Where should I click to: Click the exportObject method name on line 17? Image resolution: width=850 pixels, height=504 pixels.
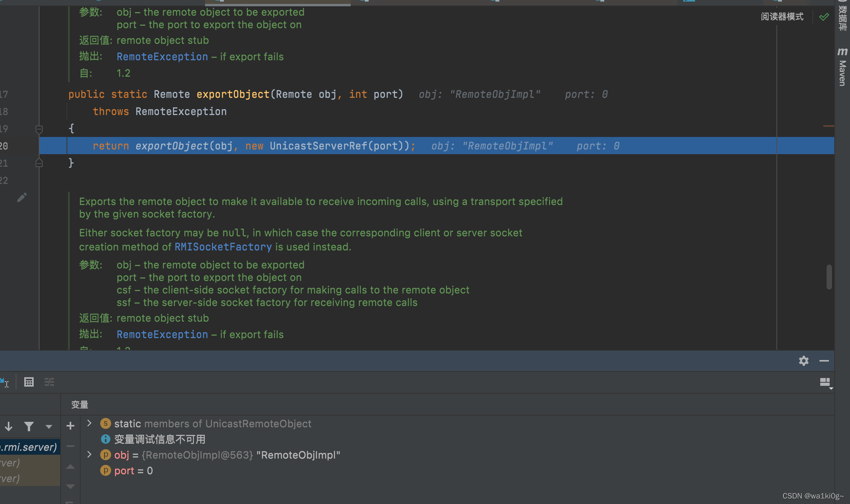click(x=233, y=94)
